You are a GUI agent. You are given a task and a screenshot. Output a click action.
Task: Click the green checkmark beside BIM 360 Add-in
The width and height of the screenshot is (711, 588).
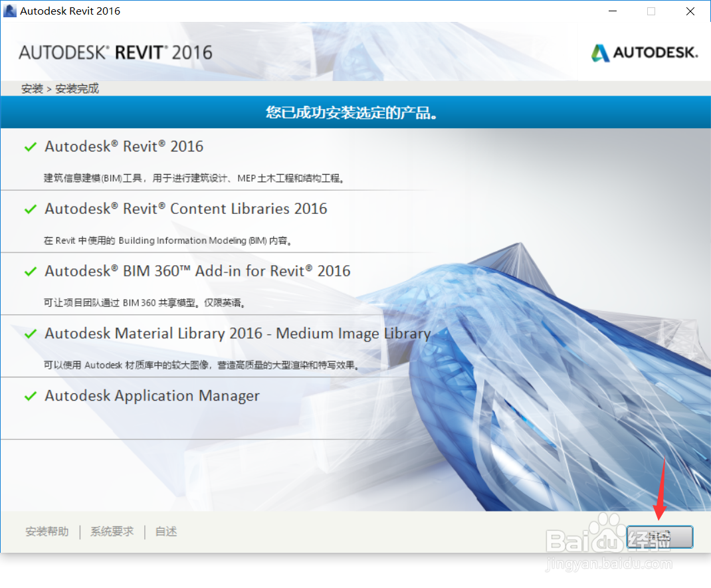coord(31,271)
